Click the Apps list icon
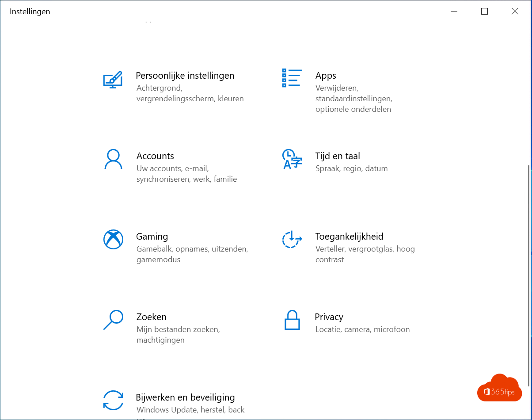This screenshot has width=532, height=420. (292, 78)
